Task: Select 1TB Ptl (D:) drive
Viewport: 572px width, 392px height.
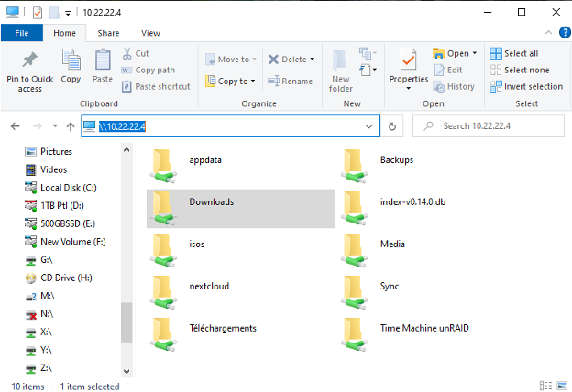Action: (54, 206)
